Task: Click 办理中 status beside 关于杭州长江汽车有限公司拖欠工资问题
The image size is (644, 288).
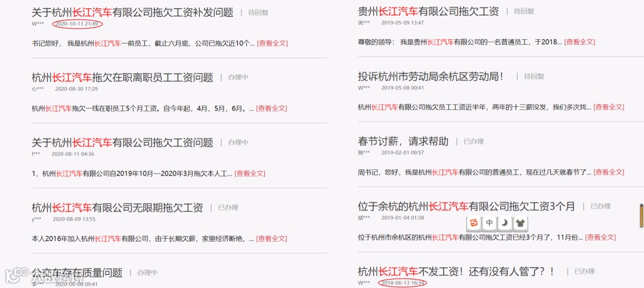Action: click(x=238, y=143)
